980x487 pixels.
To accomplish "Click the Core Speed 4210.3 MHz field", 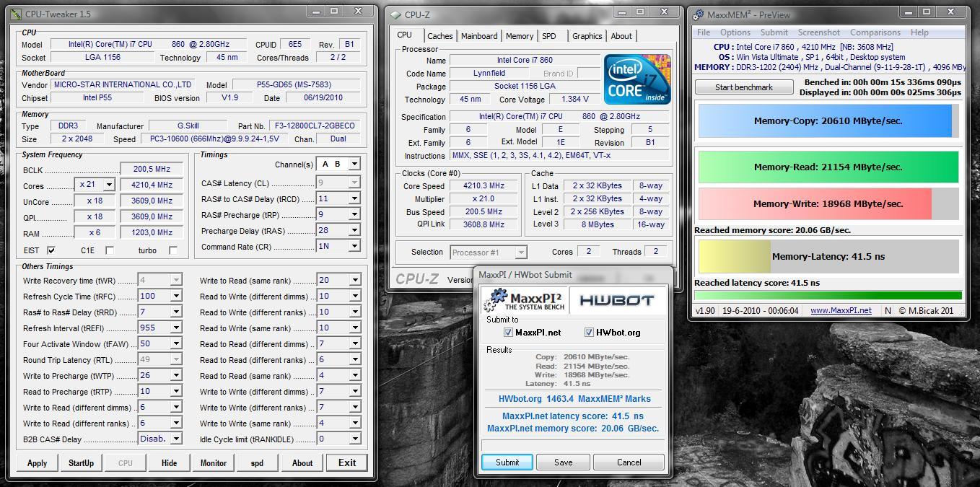I will [x=484, y=185].
